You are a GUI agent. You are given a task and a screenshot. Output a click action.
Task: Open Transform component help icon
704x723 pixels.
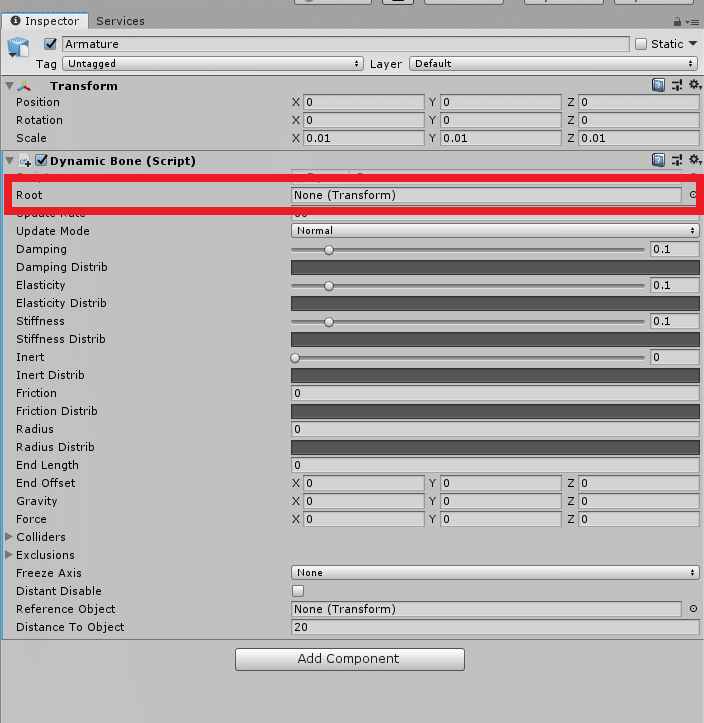click(x=658, y=85)
